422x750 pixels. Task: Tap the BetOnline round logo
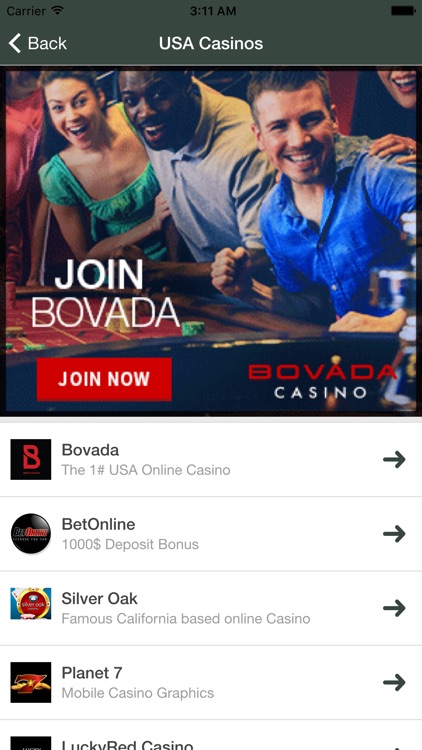pos(31,534)
